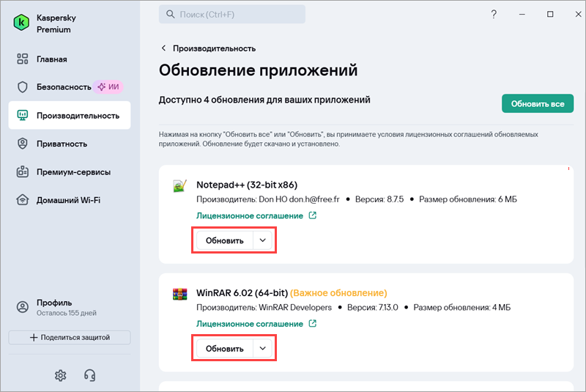Select Домашний Wi-Fi in the sidebar
Screen dimensions: 586x392
pos(70,200)
